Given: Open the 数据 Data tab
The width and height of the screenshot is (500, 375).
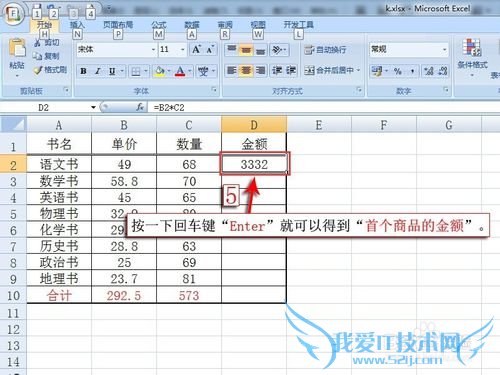Looking at the screenshot, I should 192,25.
